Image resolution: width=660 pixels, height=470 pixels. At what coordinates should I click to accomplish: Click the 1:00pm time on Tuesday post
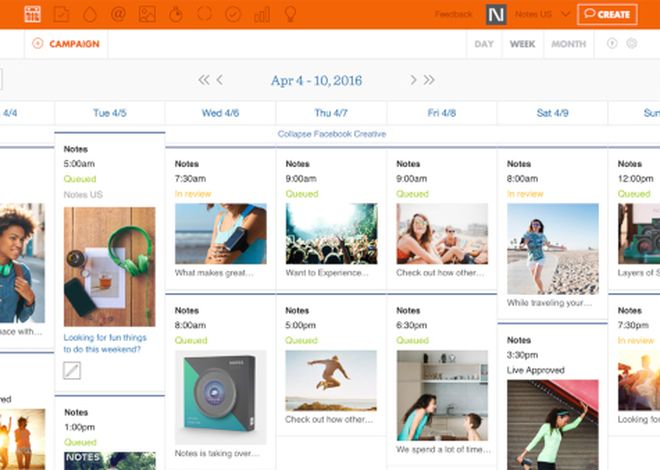[x=80, y=427]
